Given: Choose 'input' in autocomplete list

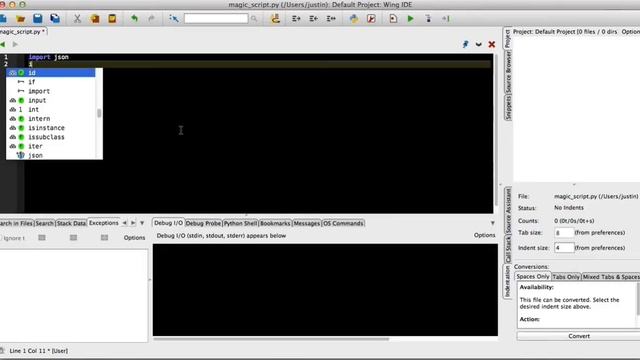Looking at the screenshot, I should coord(50,100).
